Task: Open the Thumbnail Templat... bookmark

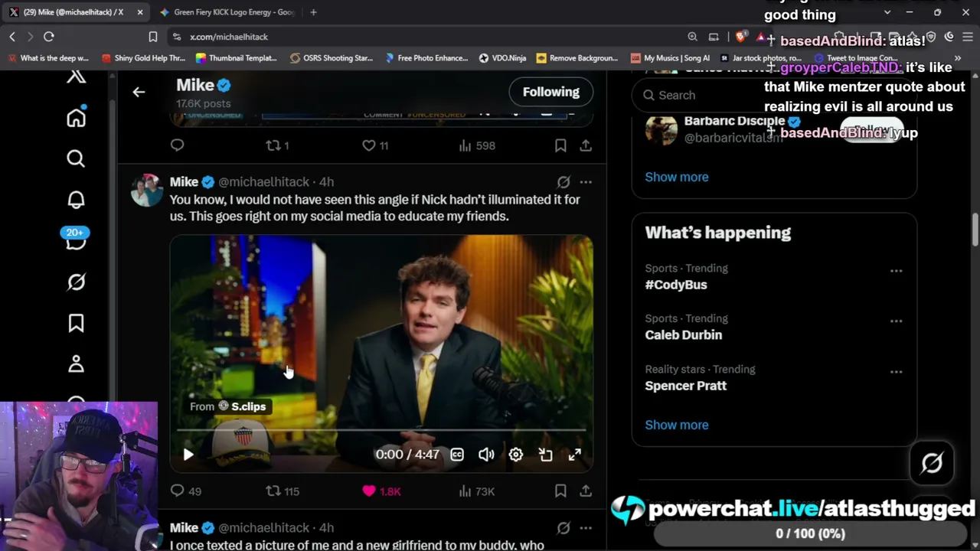Action: tap(237, 58)
